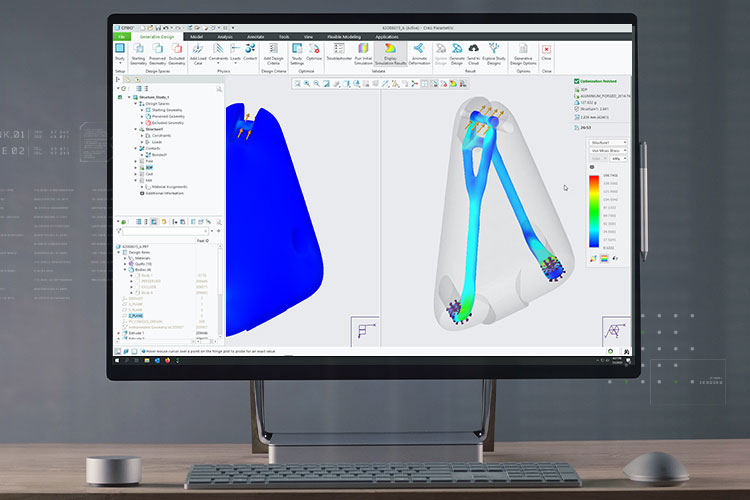Open the Troubleshooter tool
The width and height of the screenshot is (750, 500).
(337, 49)
